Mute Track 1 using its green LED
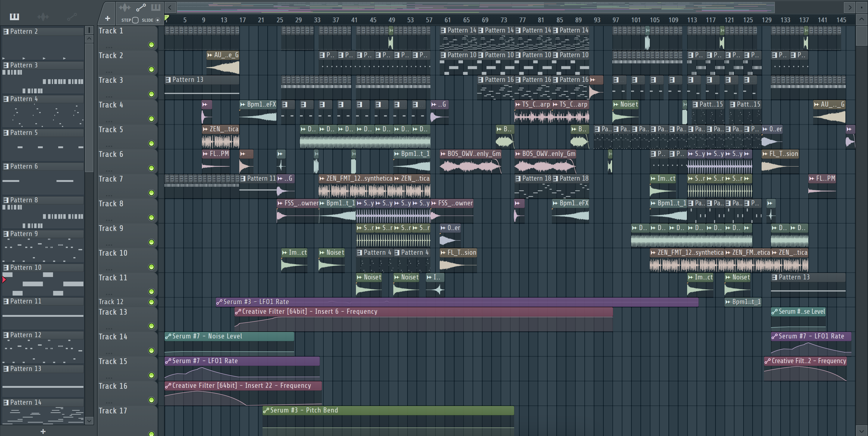 152,45
